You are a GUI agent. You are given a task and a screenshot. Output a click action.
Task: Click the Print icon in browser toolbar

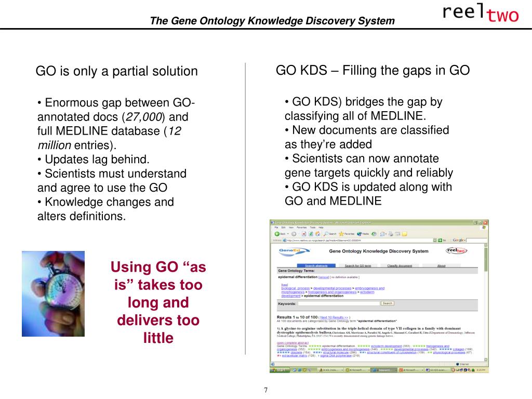(x=391, y=234)
